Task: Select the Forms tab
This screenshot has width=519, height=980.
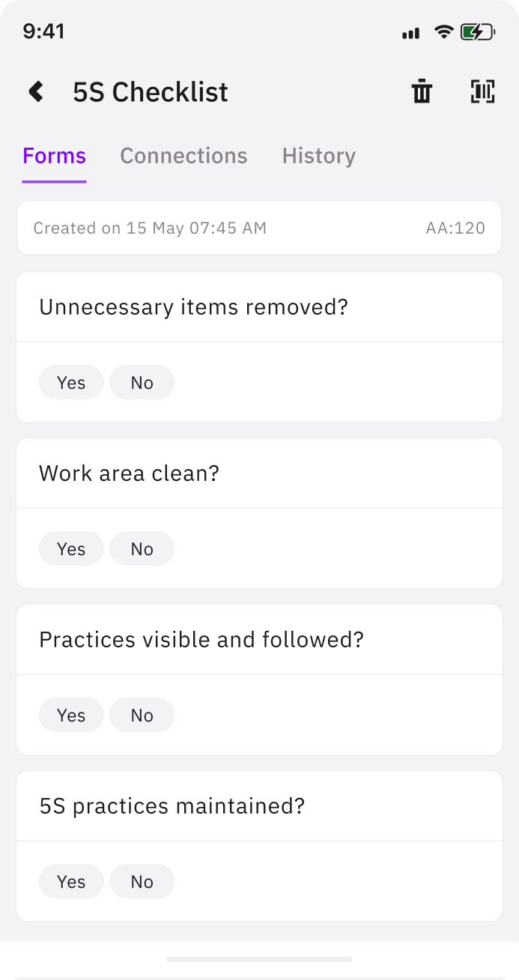Action: tap(53, 156)
